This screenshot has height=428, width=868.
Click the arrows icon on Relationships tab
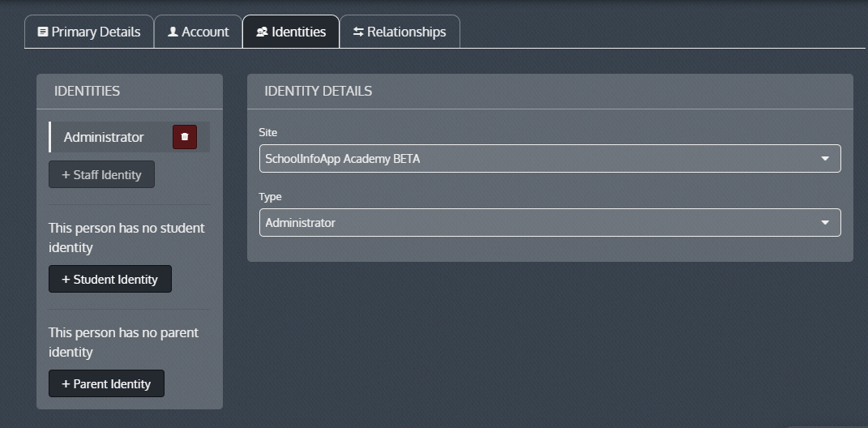[x=358, y=32]
